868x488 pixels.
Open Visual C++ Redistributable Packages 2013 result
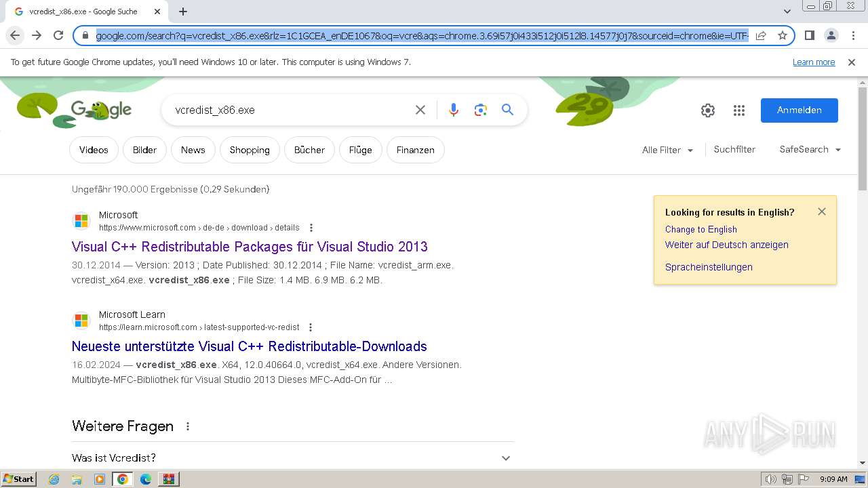pyautogui.click(x=250, y=247)
